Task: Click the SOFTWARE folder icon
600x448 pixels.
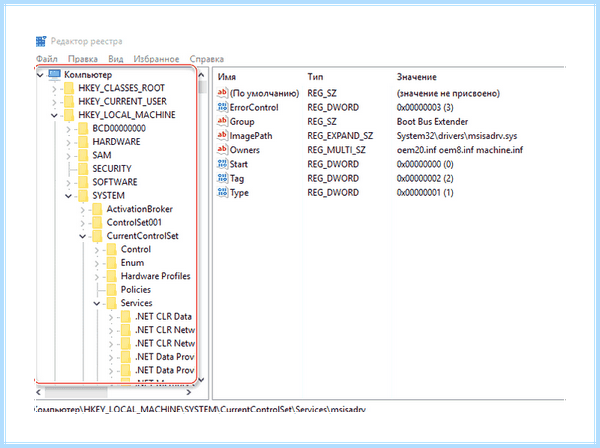Action: click(83, 182)
